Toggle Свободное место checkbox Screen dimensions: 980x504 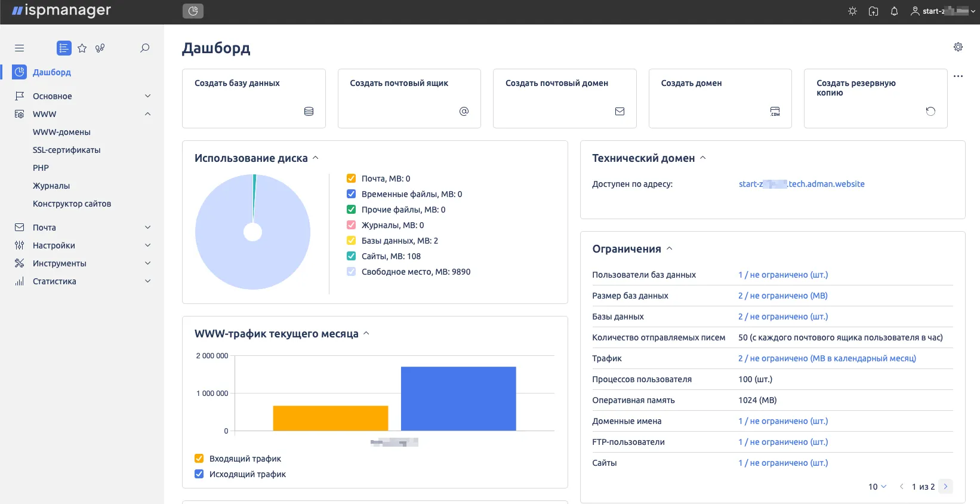click(x=352, y=272)
